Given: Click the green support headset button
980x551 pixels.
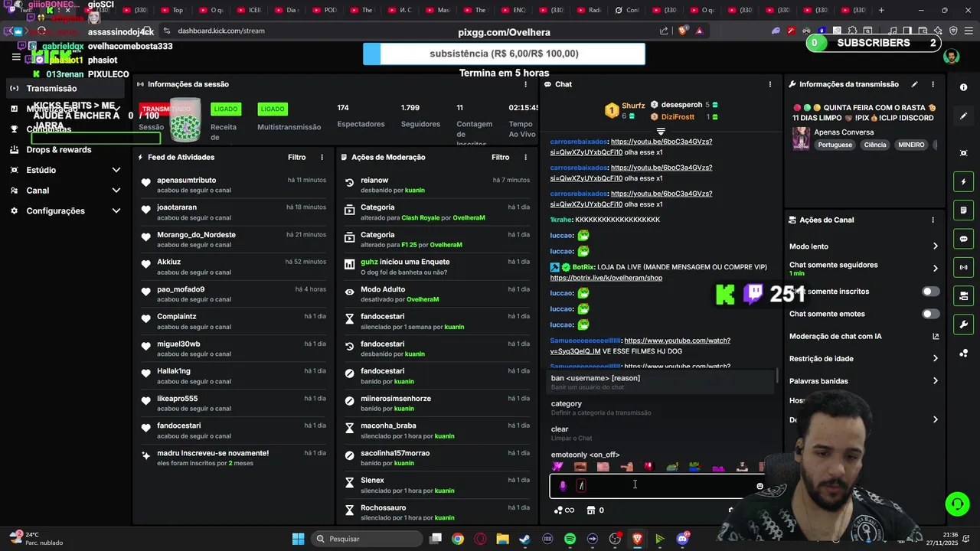Looking at the screenshot, I should pyautogui.click(x=957, y=504).
